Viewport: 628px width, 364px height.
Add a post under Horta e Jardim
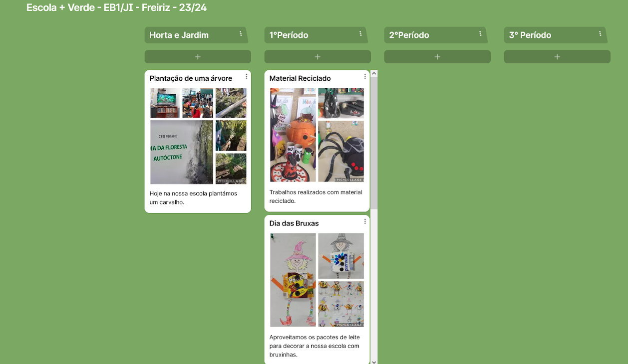(x=198, y=57)
